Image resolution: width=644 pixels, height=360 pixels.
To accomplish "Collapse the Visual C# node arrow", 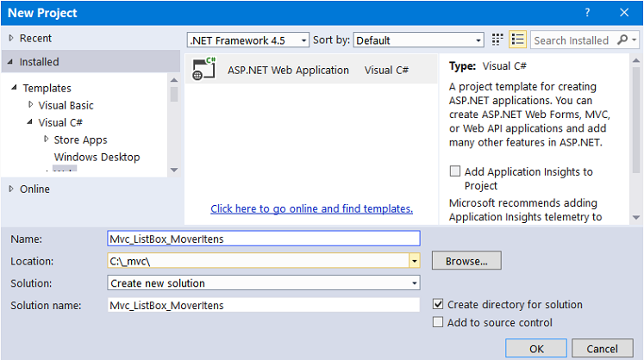I will click(x=29, y=122).
